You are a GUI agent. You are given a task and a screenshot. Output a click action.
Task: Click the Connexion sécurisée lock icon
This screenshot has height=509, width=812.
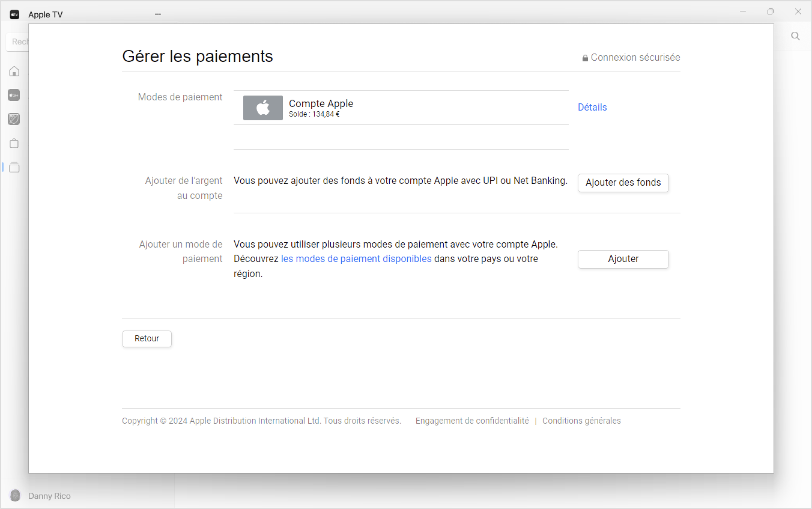[585, 58]
